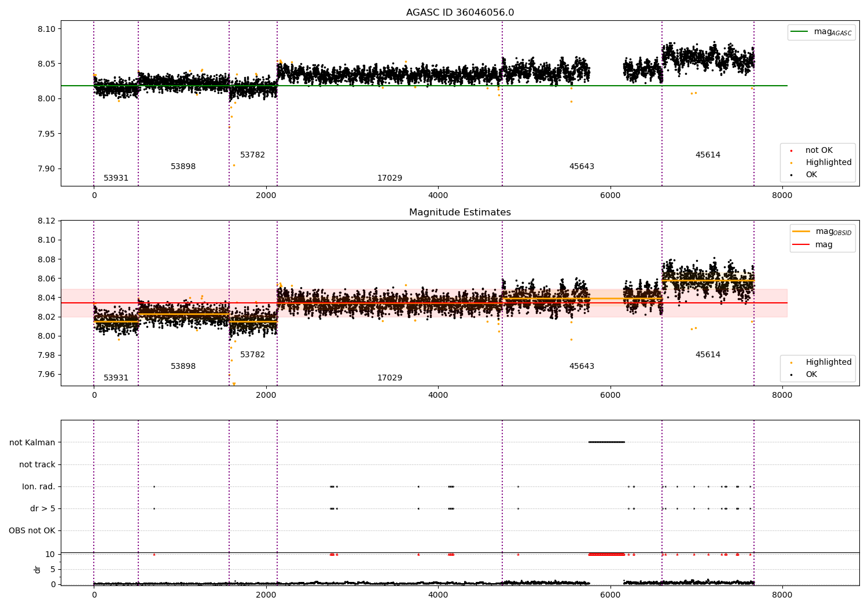The image size is (868, 608).
Task: Click 53782 label in Magnitude Estimates plot
Action: click(253, 355)
